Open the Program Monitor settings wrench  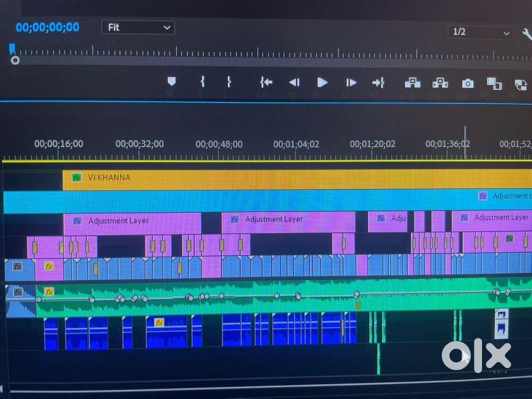click(x=527, y=32)
